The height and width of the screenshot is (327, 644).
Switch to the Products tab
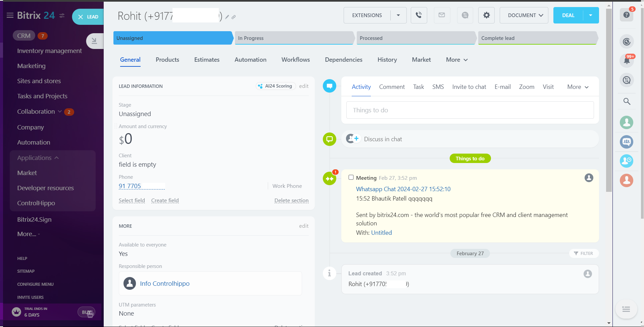[167, 60]
